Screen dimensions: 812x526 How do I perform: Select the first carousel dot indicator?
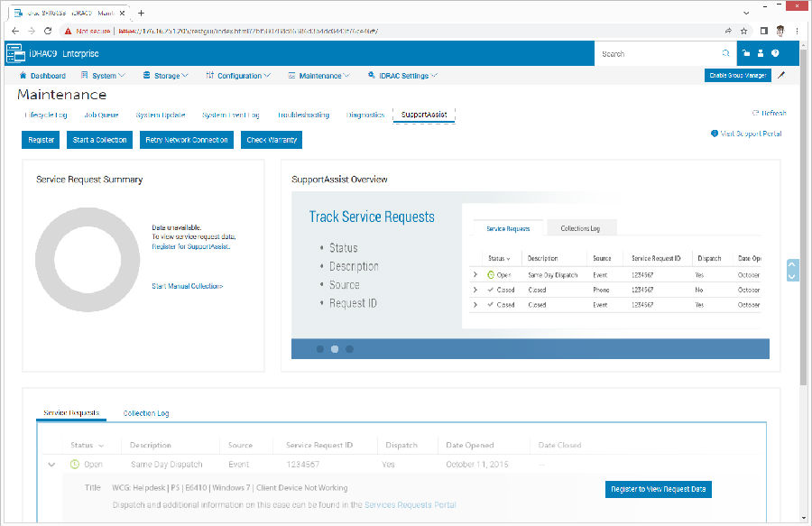click(x=318, y=348)
